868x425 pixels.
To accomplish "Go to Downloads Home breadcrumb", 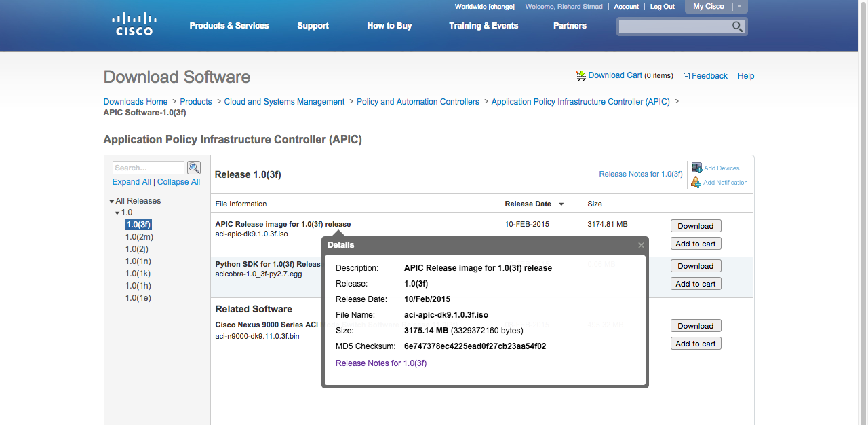I will (136, 102).
